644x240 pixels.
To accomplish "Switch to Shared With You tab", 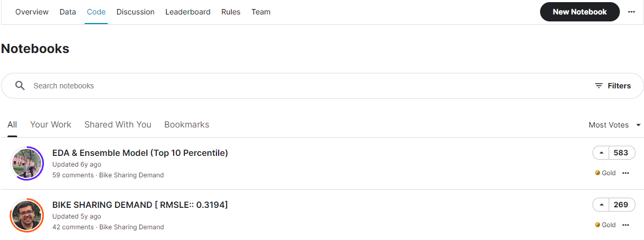I will pyautogui.click(x=118, y=124).
